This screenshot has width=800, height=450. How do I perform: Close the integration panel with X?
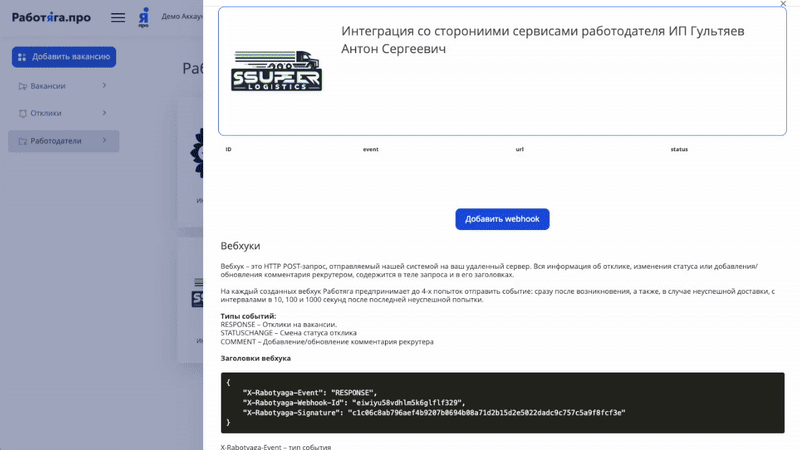783,4
